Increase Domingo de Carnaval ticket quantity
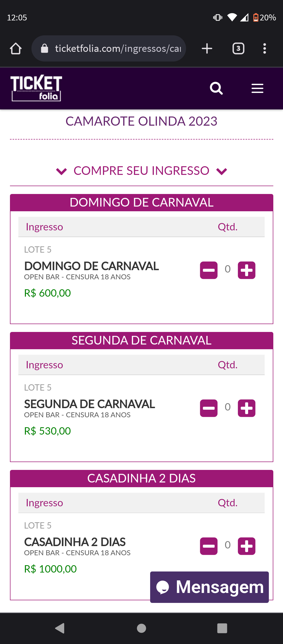 247,270
